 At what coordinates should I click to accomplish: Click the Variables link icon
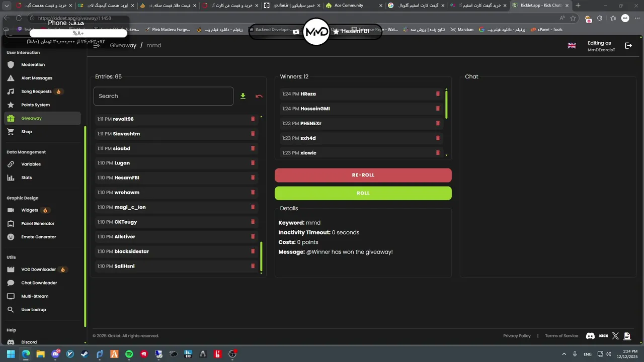point(11,164)
